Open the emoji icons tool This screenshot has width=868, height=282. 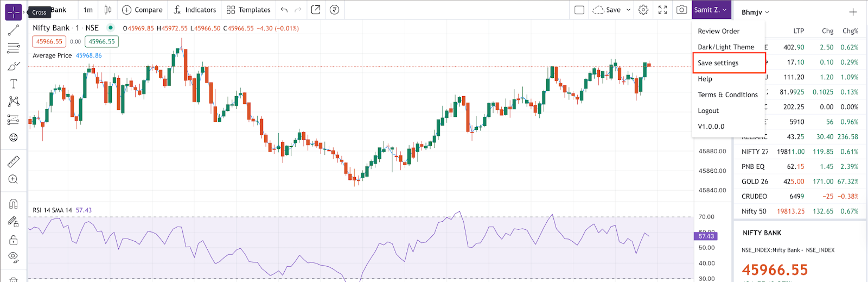click(14, 137)
